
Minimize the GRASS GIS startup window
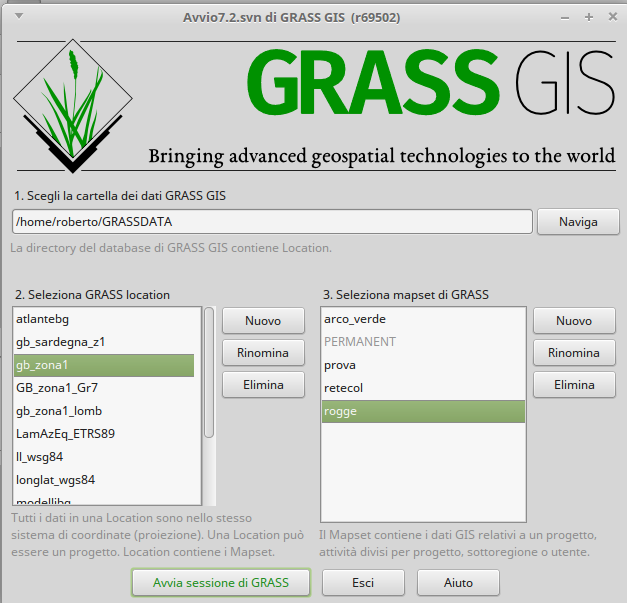[565, 18]
